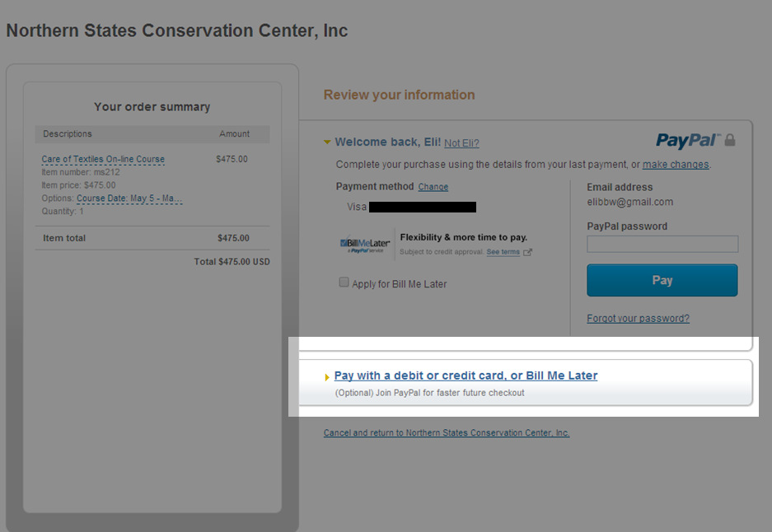Click the BillMeLater logo
Viewport: 772px width, 532px height.
(x=365, y=245)
